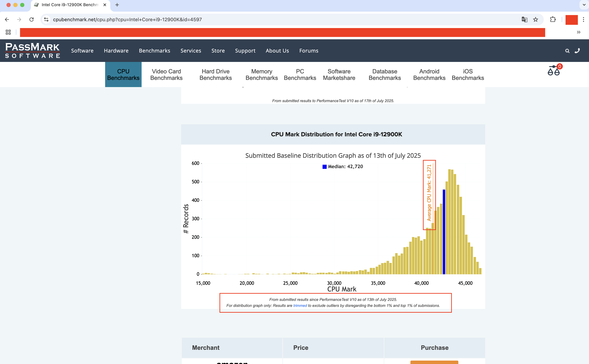Click the PassMark Software logo
Screen dimensions: 589x364
click(33, 51)
